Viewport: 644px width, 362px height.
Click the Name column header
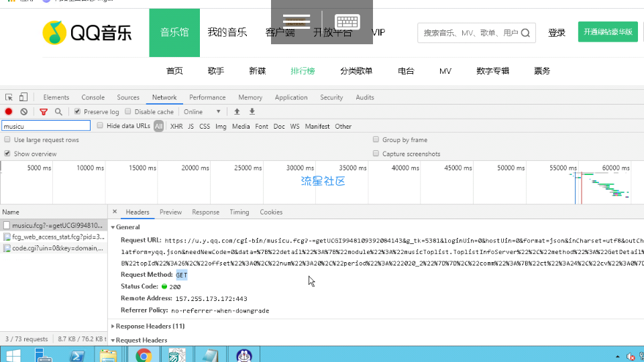tap(54, 213)
